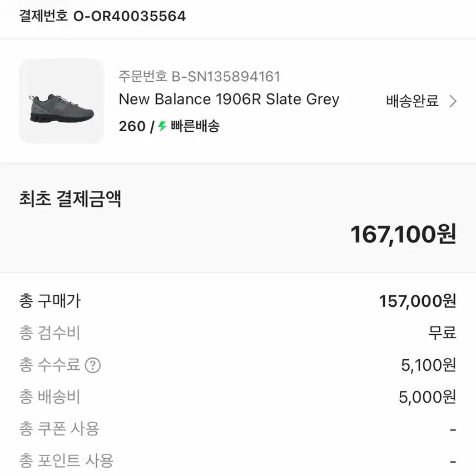476x476 pixels.
Task: Click the shoe size 260 text
Action: 132,126
